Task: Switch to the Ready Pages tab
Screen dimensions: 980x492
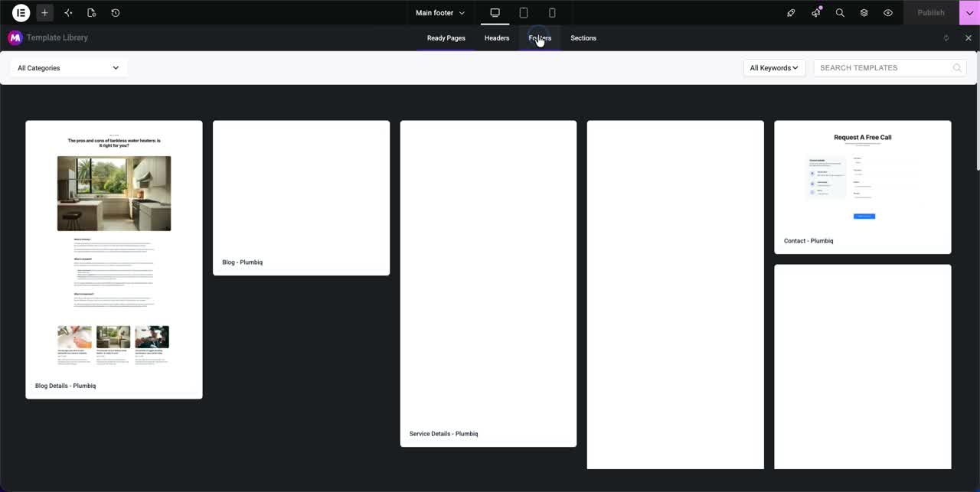Action: click(446, 38)
